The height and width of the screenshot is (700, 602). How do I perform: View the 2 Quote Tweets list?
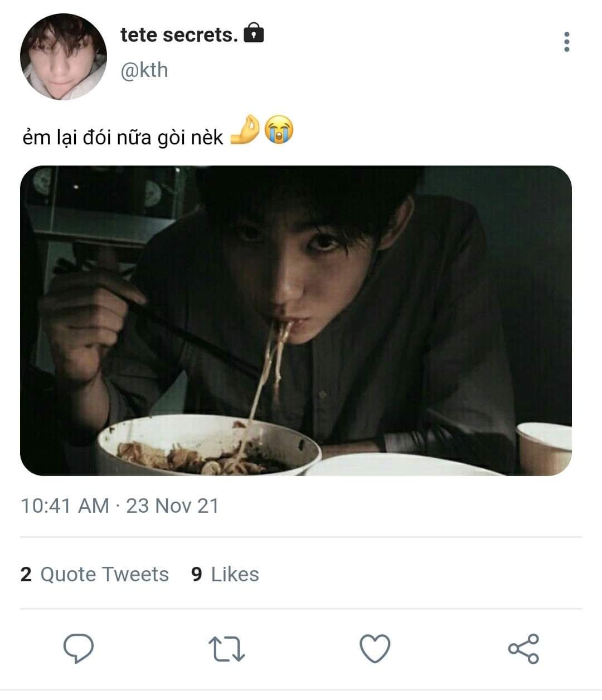click(94, 574)
